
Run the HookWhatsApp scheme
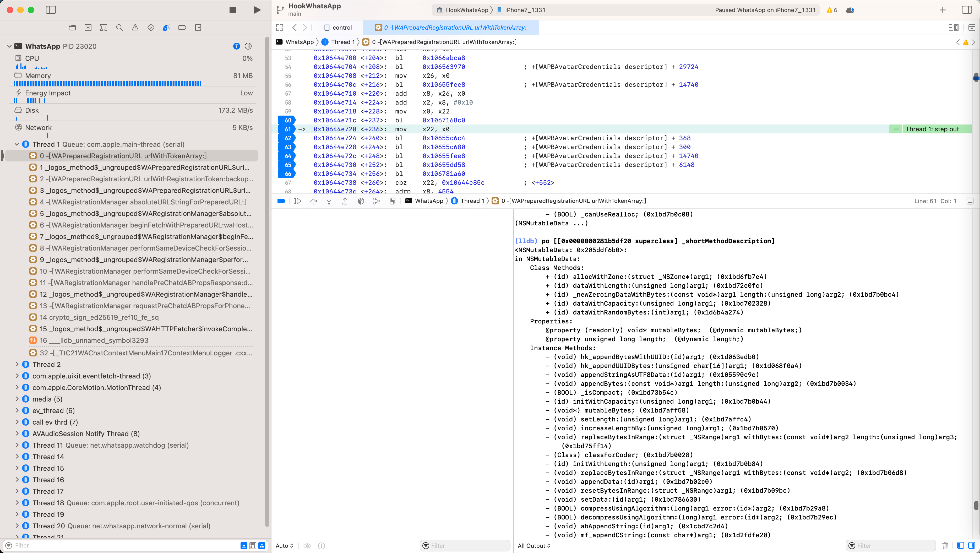pyautogui.click(x=257, y=10)
